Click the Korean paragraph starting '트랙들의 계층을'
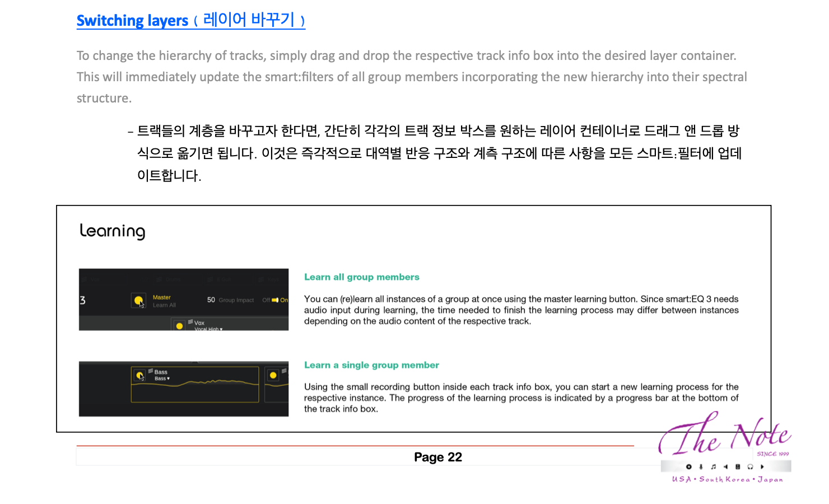 click(440, 153)
